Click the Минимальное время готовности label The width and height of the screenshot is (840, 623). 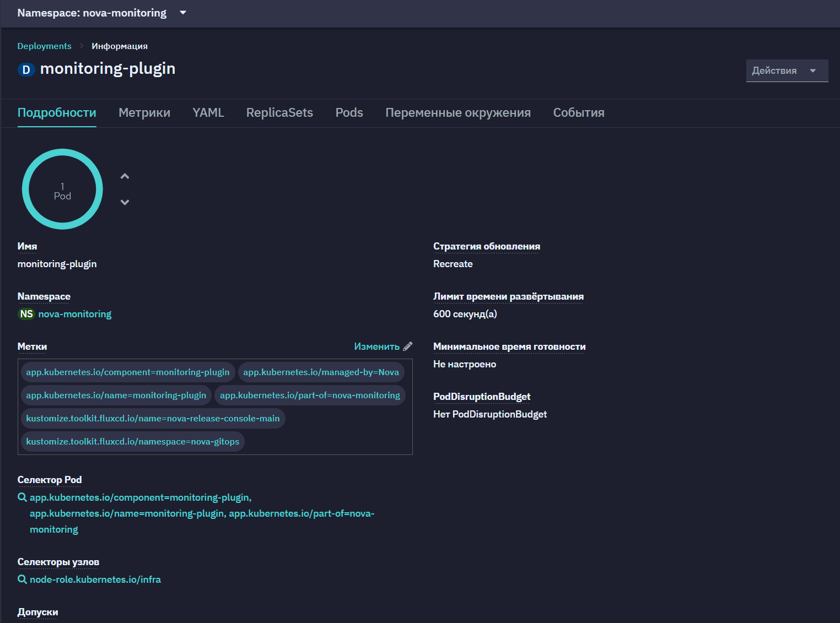(x=509, y=346)
